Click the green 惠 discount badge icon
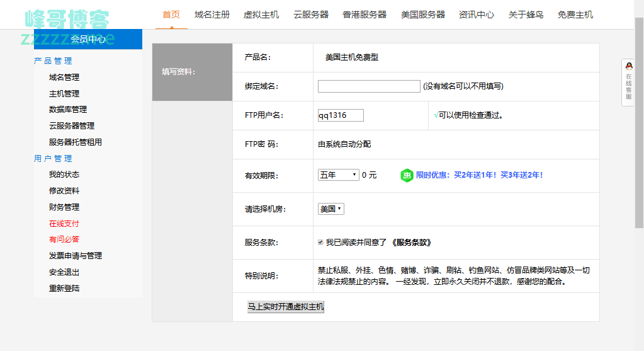The width and height of the screenshot is (644, 351). tap(407, 175)
